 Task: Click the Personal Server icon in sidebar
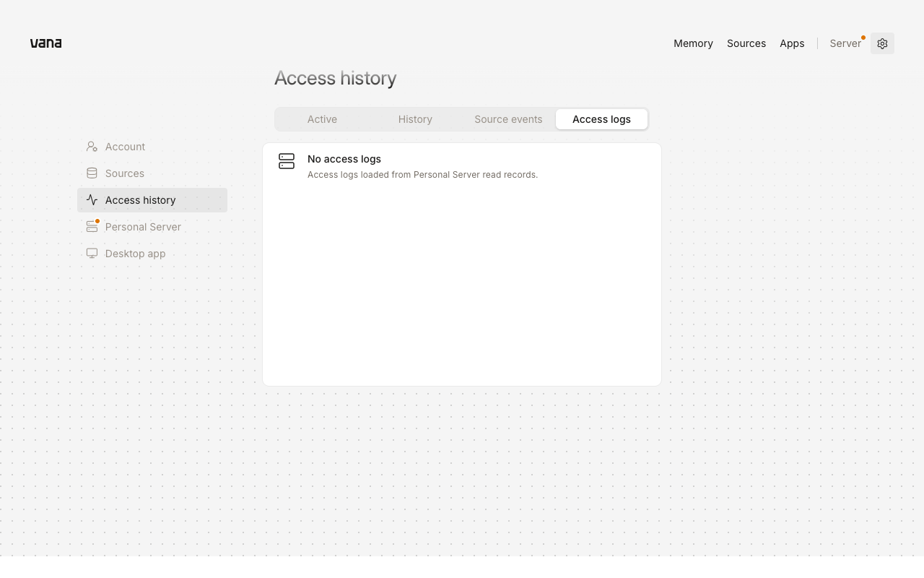92,227
